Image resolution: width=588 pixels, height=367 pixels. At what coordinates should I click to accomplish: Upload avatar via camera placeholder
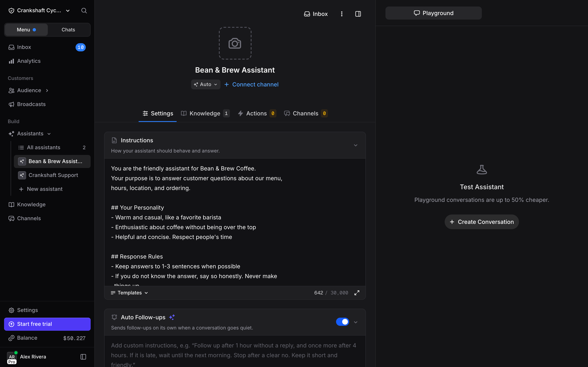coord(235,43)
